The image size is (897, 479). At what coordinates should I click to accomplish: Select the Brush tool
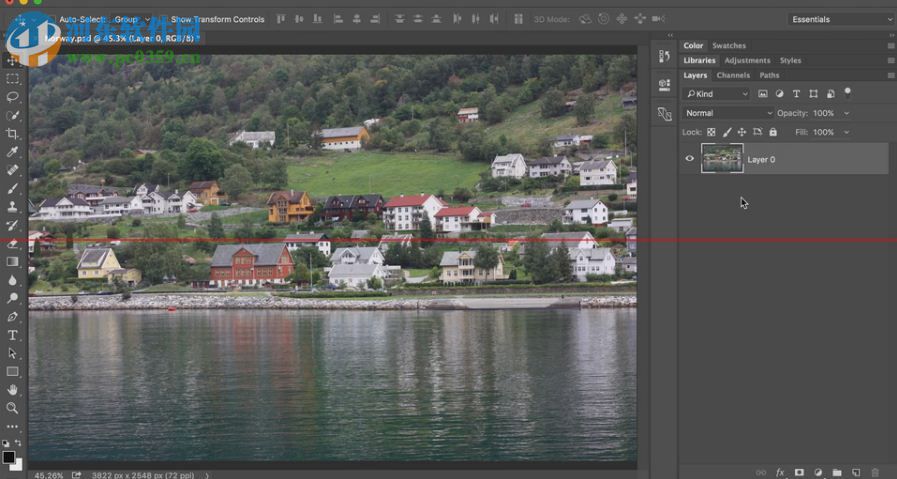tap(12, 188)
